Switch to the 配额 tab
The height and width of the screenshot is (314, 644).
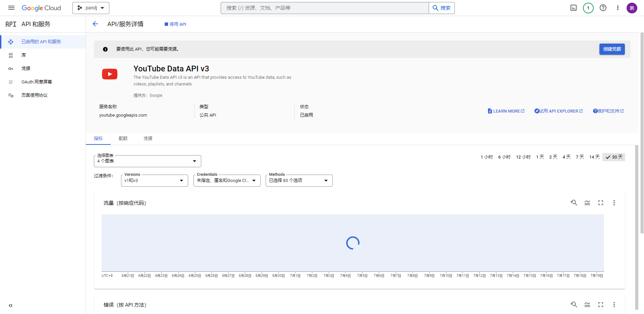tap(123, 138)
